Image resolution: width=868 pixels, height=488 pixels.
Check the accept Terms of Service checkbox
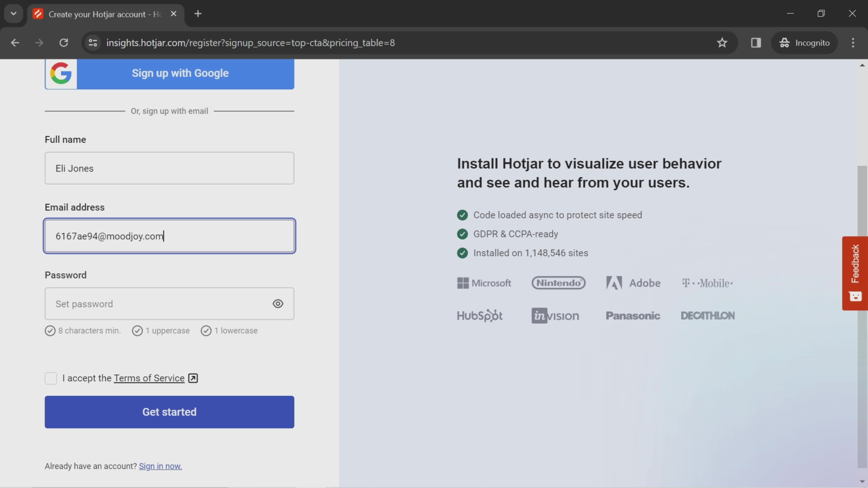(x=51, y=378)
